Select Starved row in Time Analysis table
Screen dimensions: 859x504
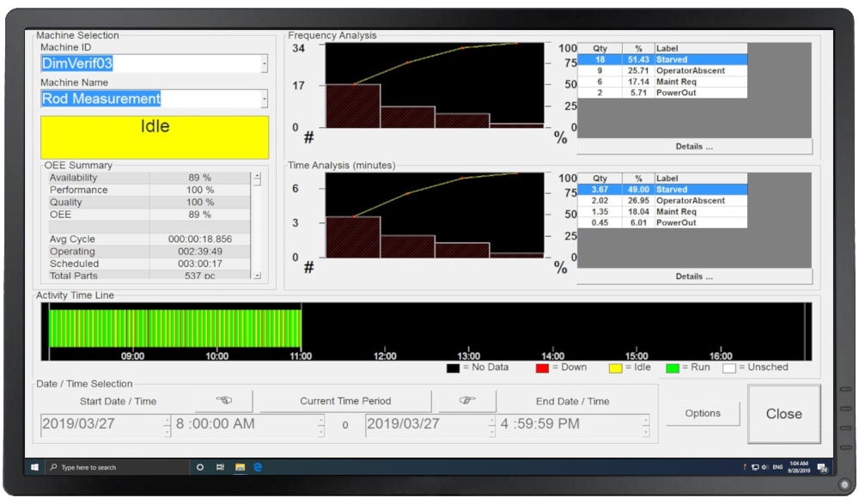pos(662,190)
